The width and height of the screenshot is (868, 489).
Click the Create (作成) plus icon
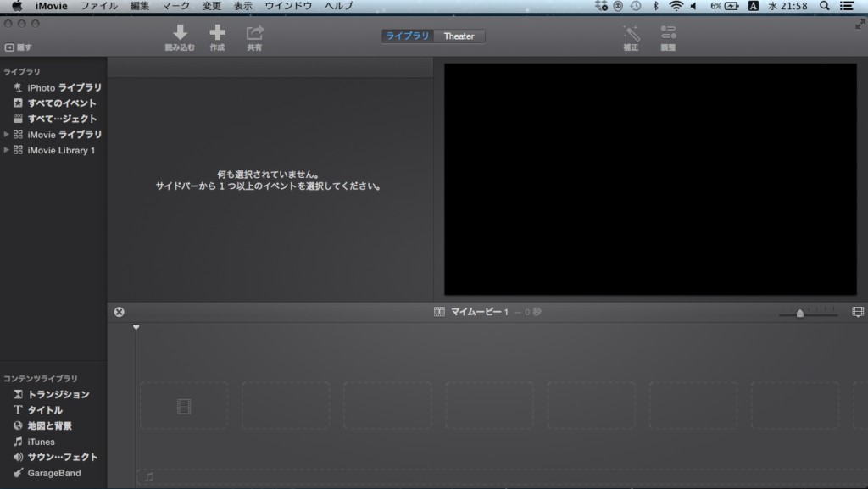coord(218,33)
